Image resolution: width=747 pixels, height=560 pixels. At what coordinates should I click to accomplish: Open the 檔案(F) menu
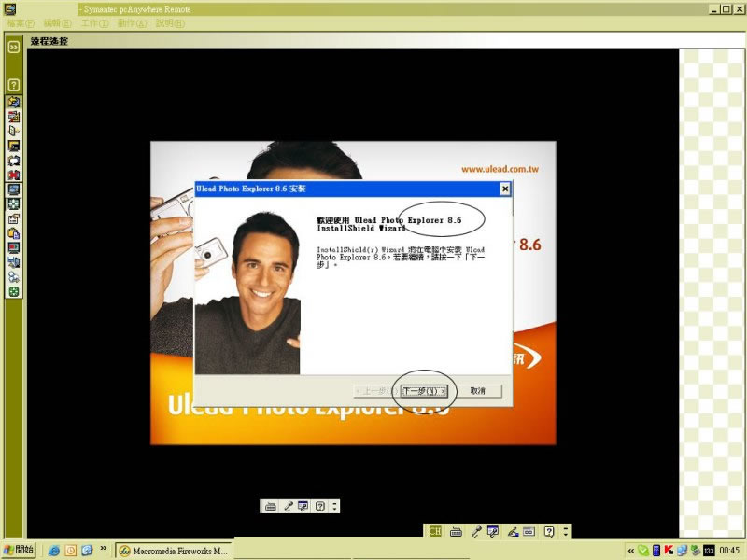tap(21, 23)
